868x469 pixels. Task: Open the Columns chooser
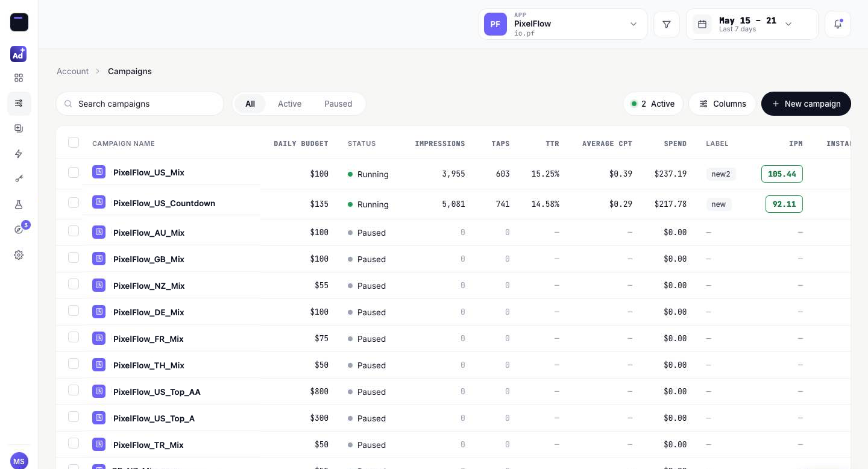722,104
